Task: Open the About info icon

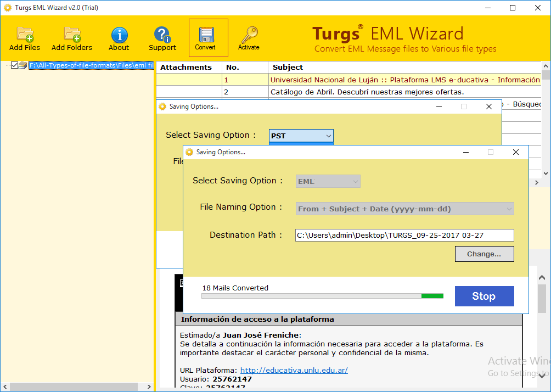Action: tap(119, 35)
